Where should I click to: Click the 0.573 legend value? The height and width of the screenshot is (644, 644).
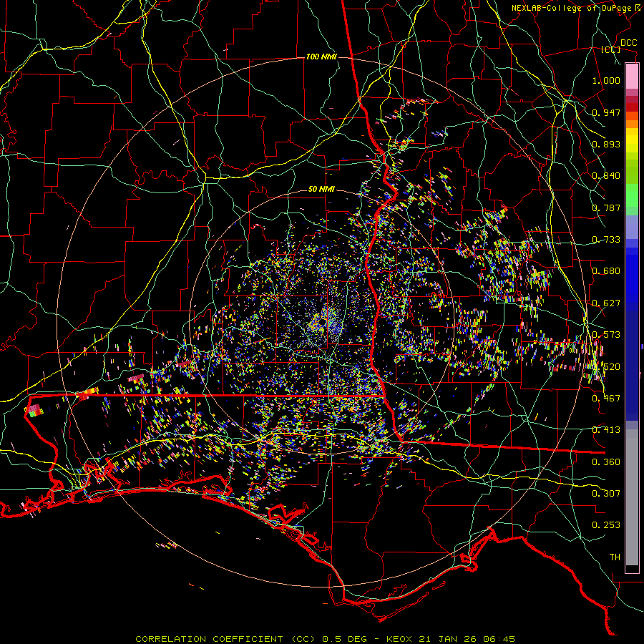[606, 335]
